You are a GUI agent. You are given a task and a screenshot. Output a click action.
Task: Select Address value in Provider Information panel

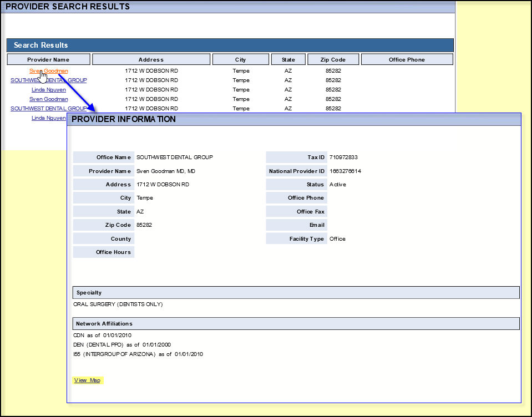click(163, 185)
